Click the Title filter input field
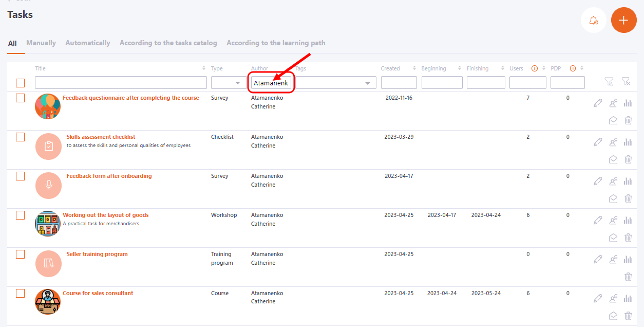The image size is (644, 327). click(x=121, y=83)
